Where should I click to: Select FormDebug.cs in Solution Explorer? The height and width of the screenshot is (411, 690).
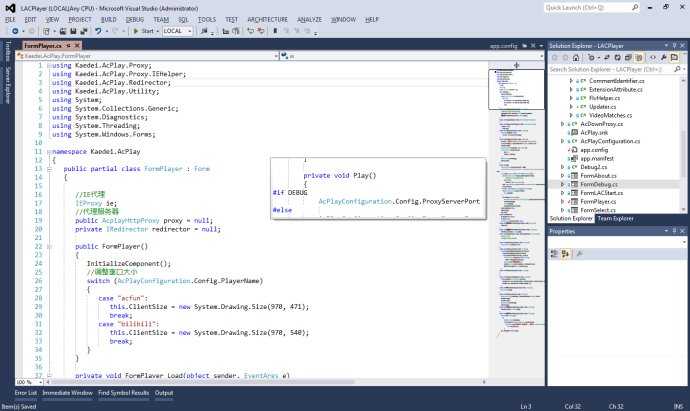(598, 184)
